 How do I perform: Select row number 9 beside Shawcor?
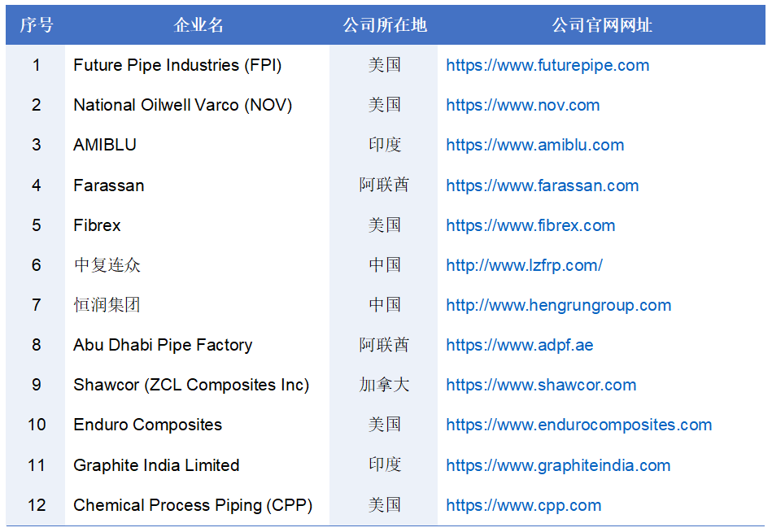click(x=37, y=385)
